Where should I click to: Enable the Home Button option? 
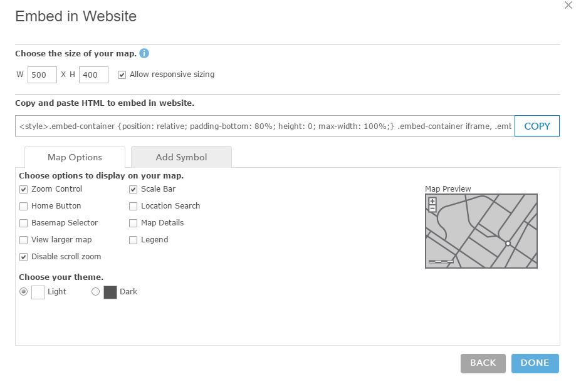[23, 205]
